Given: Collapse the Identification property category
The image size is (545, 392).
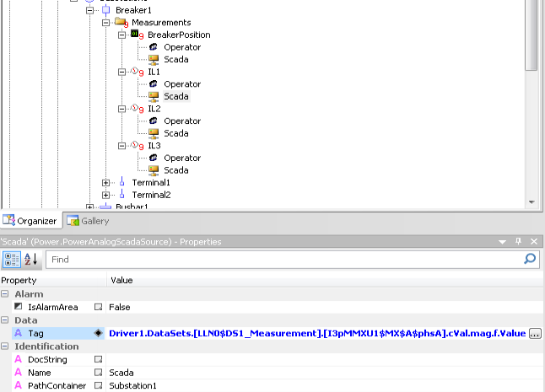Looking at the screenshot, I should (x=4, y=346).
